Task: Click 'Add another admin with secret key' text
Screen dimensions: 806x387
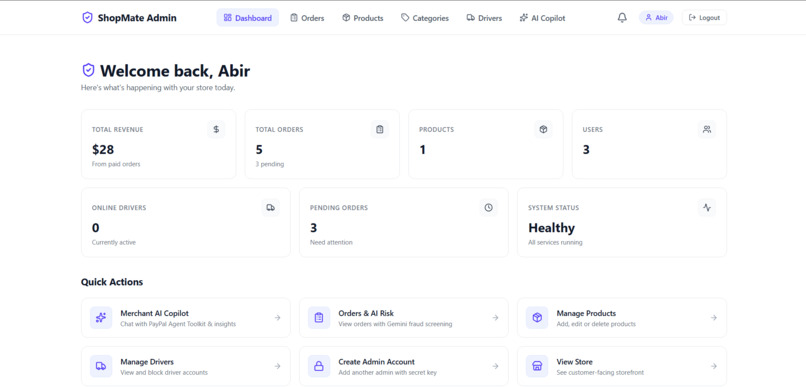Action: tap(388, 373)
